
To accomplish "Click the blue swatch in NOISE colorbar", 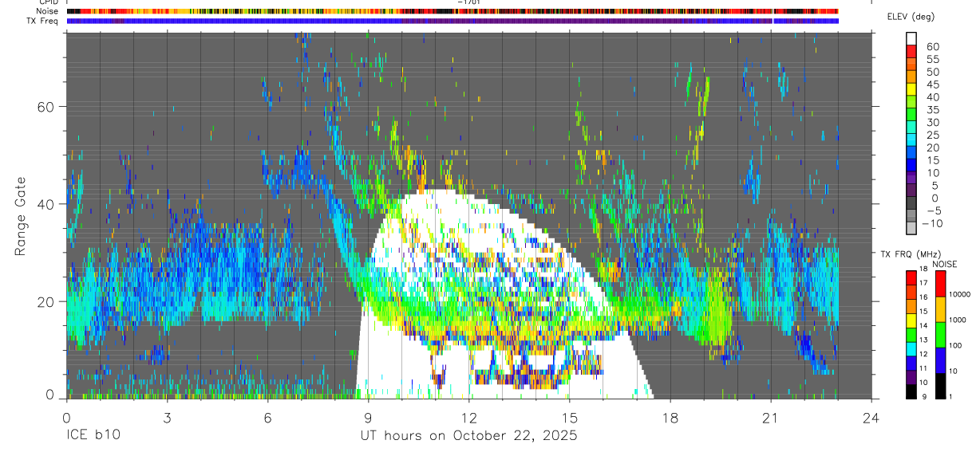I will (941, 360).
